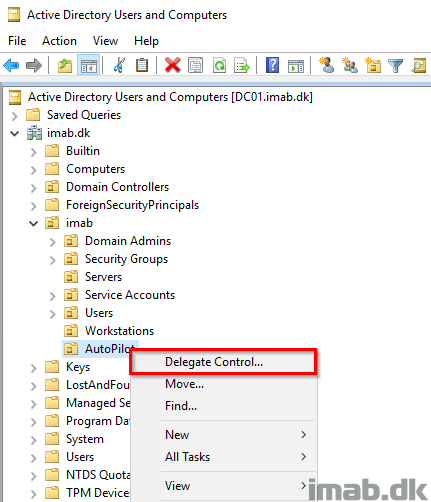Collapse the imab.dk domain node
Viewport: 431px width, 502px height.
(14, 134)
